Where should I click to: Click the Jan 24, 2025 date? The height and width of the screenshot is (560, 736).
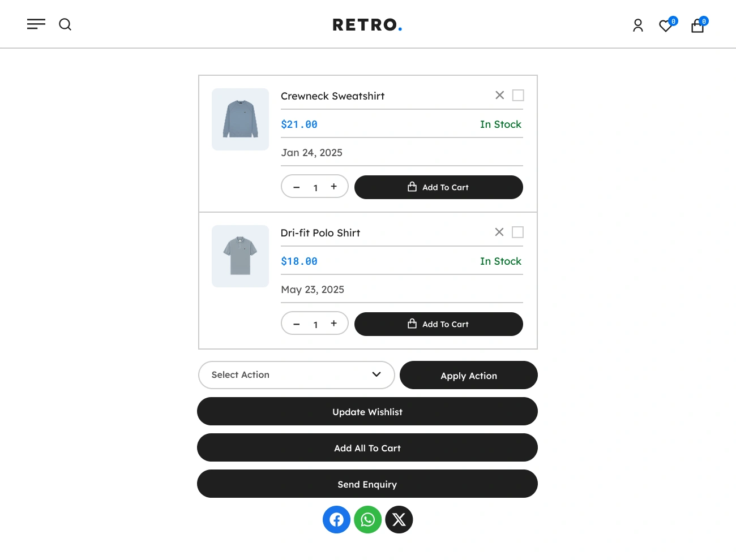click(x=312, y=153)
